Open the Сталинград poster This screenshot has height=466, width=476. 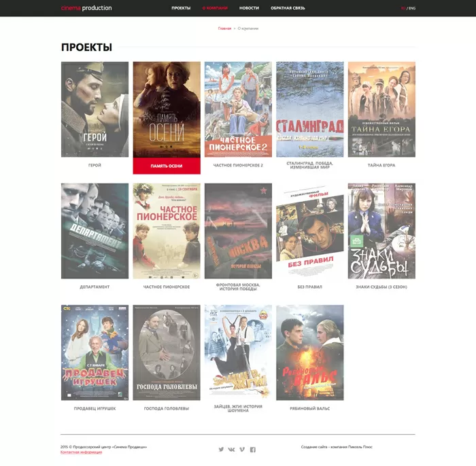pyautogui.click(x=310, y=109)
